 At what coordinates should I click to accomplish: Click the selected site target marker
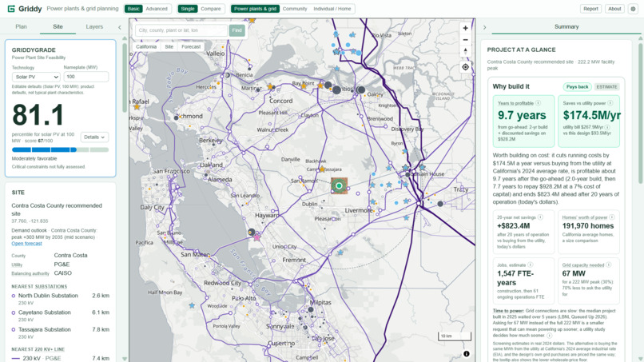pos(339,185)
